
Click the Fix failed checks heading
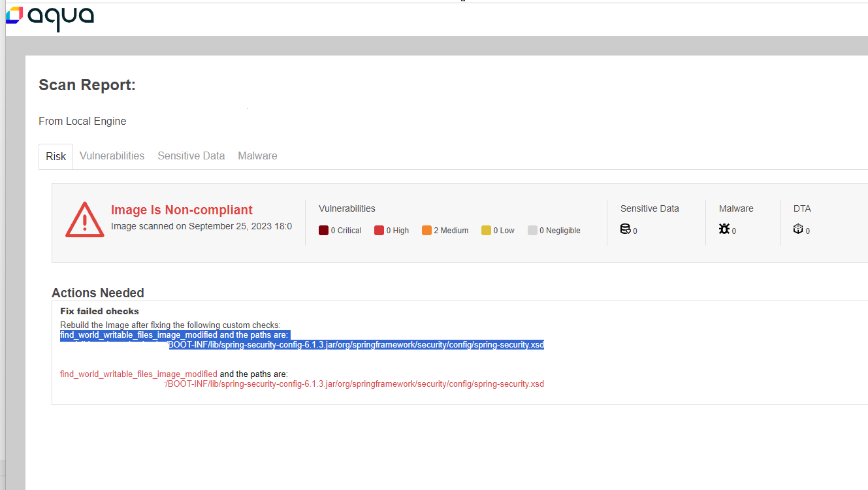click(x=99, y=311)
